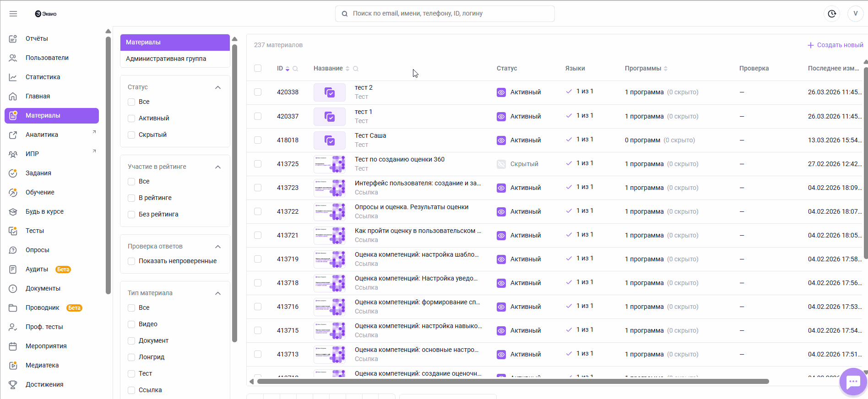
Task: Click the search icon beside Название column
Action: [356, 69]
